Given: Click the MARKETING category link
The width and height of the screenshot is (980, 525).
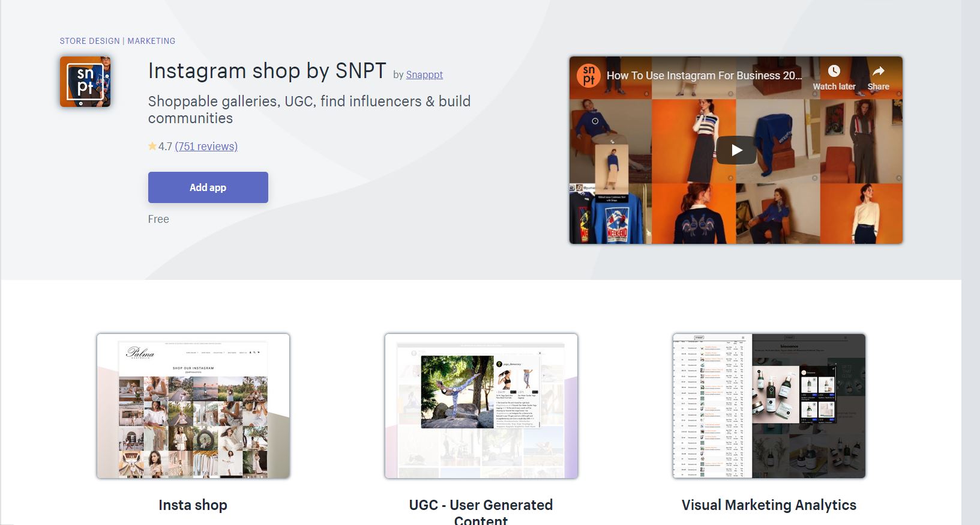Looking at the screenshot, I should tap(151, 41).
